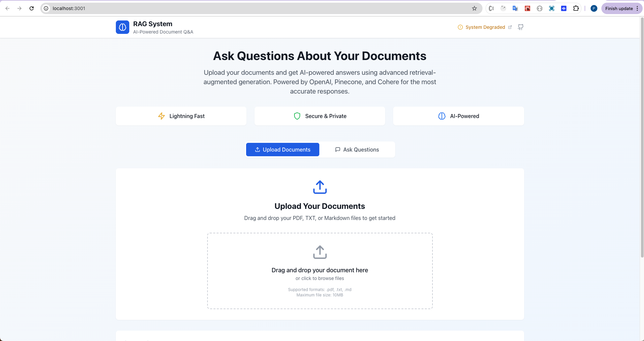This screenshot has width=644, height=341.
Task: Click 'Supported formats: .pdf, .txt, .md' text
Action: click(x=320, y=290)
